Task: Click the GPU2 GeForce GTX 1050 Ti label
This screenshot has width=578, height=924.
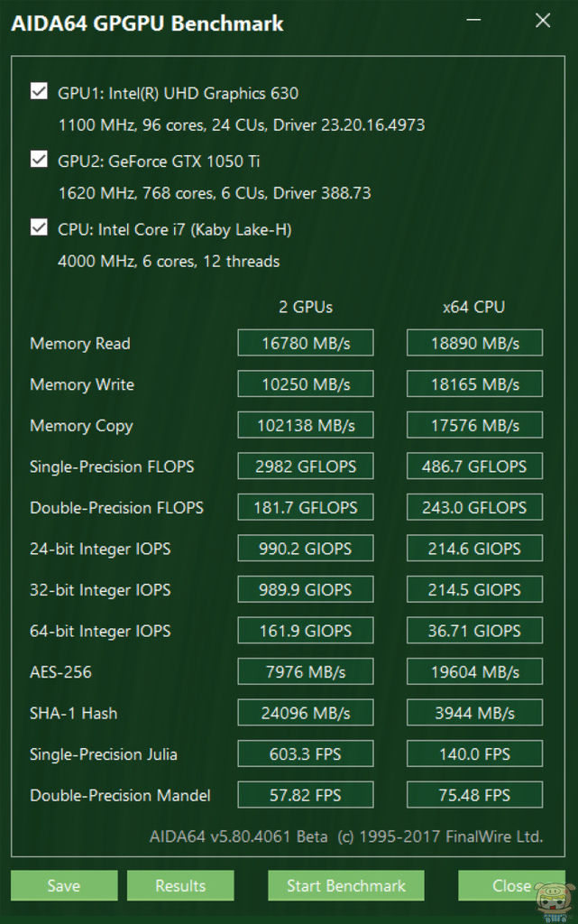Action: tap(159, 162)
